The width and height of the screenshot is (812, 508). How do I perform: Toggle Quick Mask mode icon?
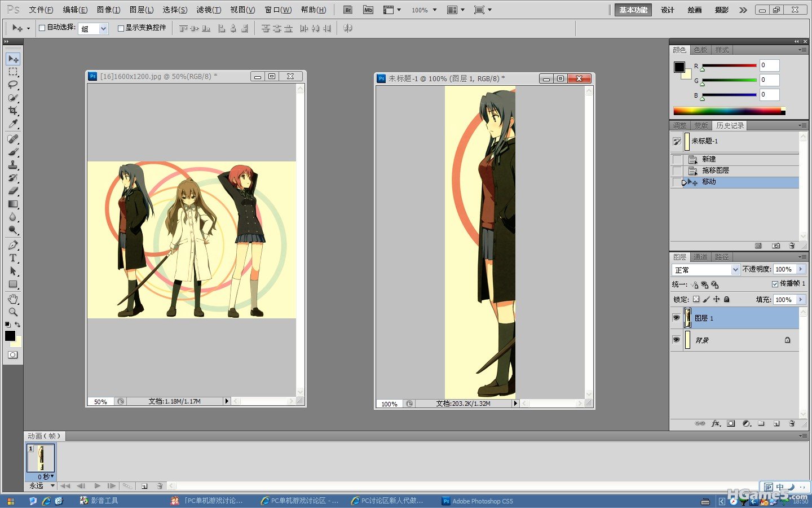pyautogui.click(x=12, y=354)
